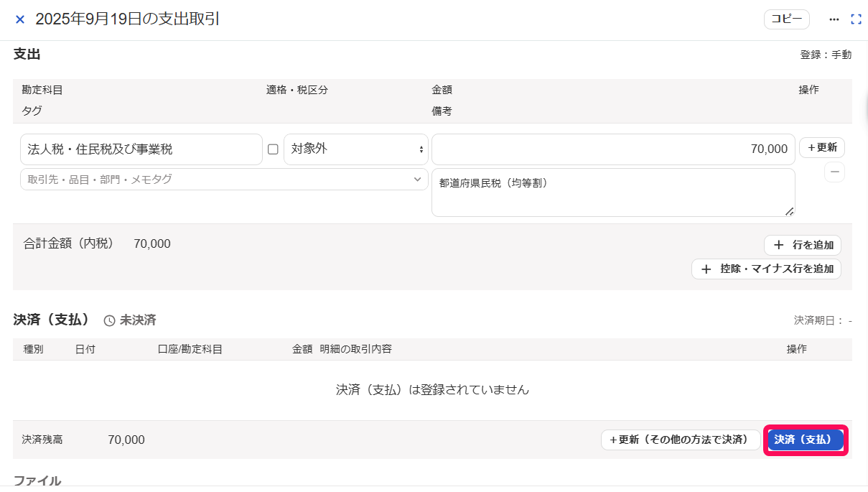The height and width of the screenshot is (492, 868).
Task: Click 控除・マイナス行を追加 button
Action: [766, 269]
